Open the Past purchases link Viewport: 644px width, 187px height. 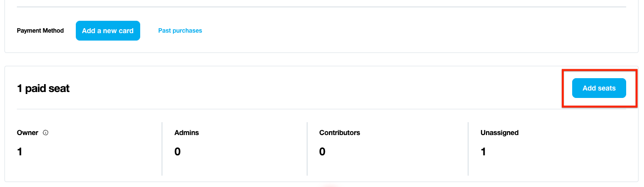(x=180, y=31)
